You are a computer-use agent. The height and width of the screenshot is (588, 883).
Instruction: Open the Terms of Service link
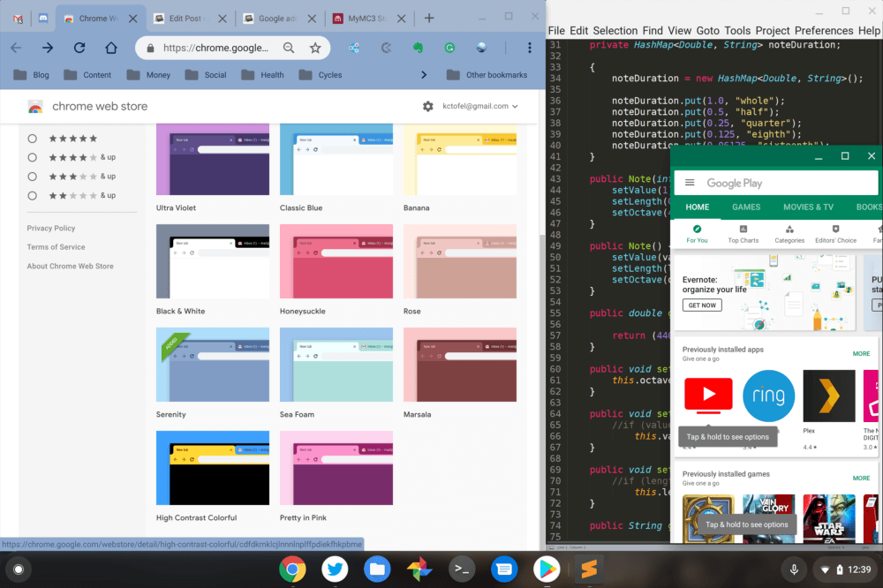pyautogui.click(x=56, y=247)
